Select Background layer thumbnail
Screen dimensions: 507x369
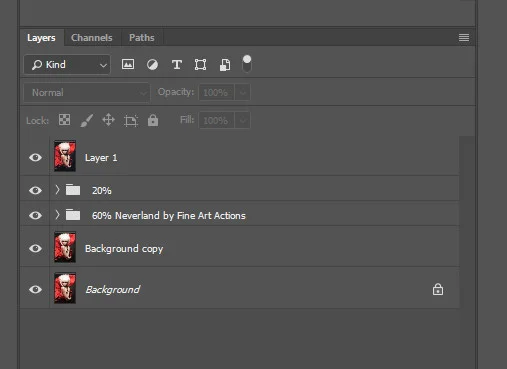tap(65, 288)
